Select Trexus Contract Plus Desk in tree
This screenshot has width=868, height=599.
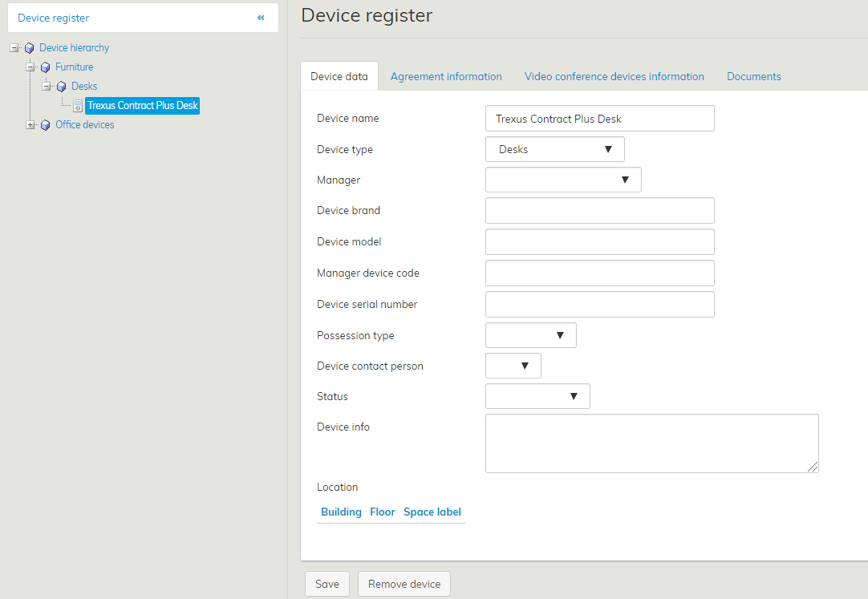(143, 106)
